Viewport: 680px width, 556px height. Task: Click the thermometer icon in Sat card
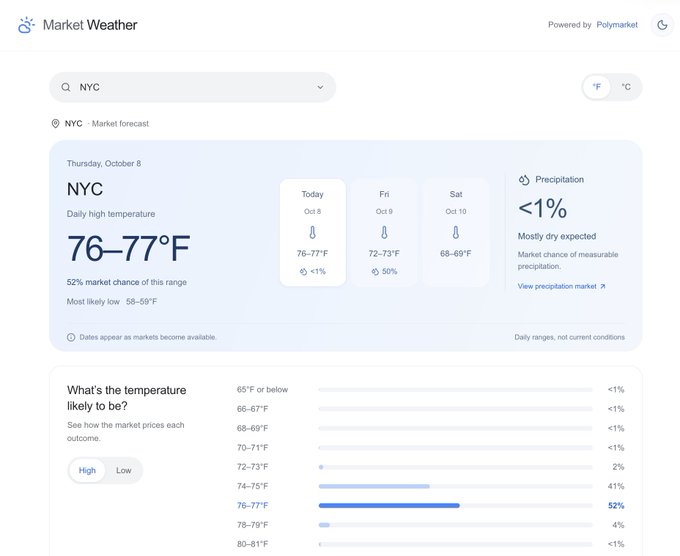coord(455,232)
